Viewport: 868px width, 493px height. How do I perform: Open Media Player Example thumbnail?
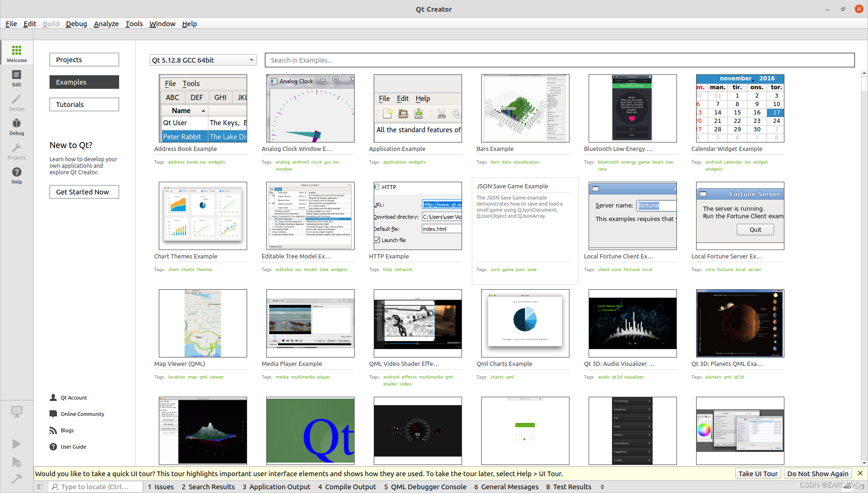[310, 323]
